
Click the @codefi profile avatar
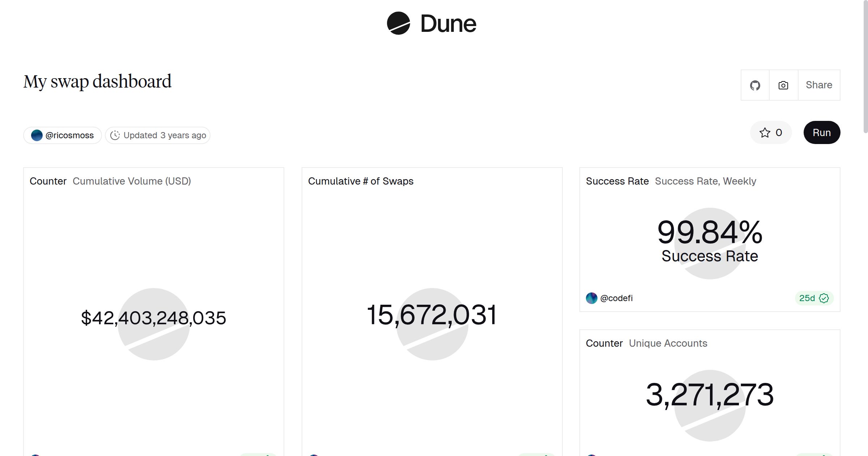592,298
